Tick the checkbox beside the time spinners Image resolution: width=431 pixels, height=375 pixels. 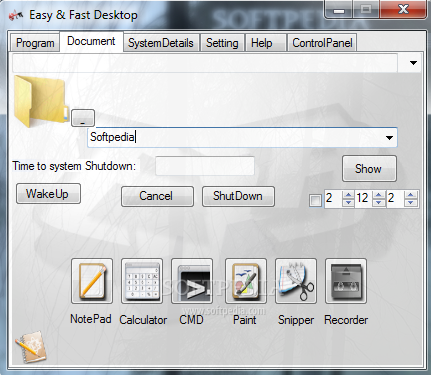[x=315, y=201]
